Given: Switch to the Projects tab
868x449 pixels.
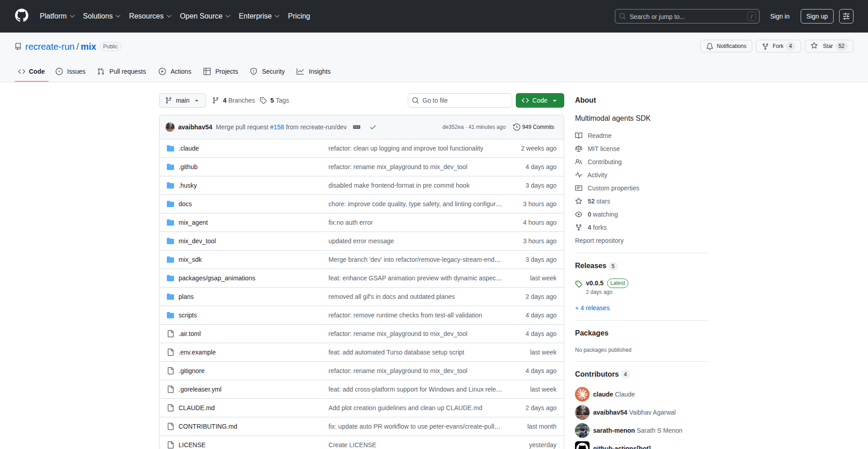Looking at the screenshot, I should coord(221,71).
